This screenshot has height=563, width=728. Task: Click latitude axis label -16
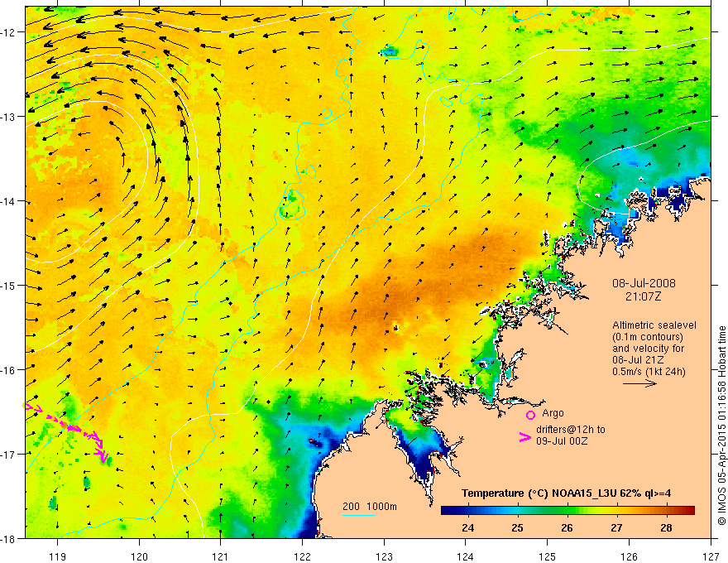pos(8,370)
